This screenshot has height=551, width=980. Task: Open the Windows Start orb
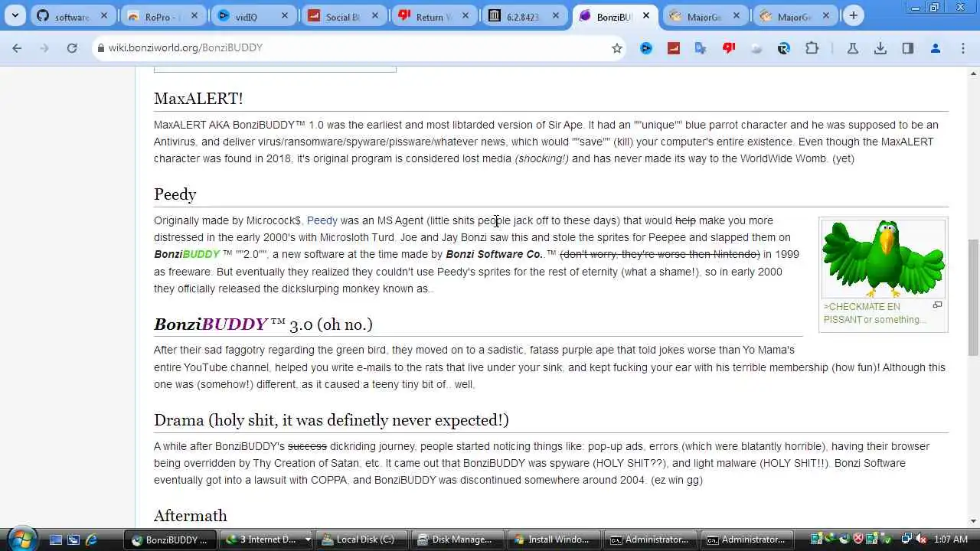click(21, 539)
